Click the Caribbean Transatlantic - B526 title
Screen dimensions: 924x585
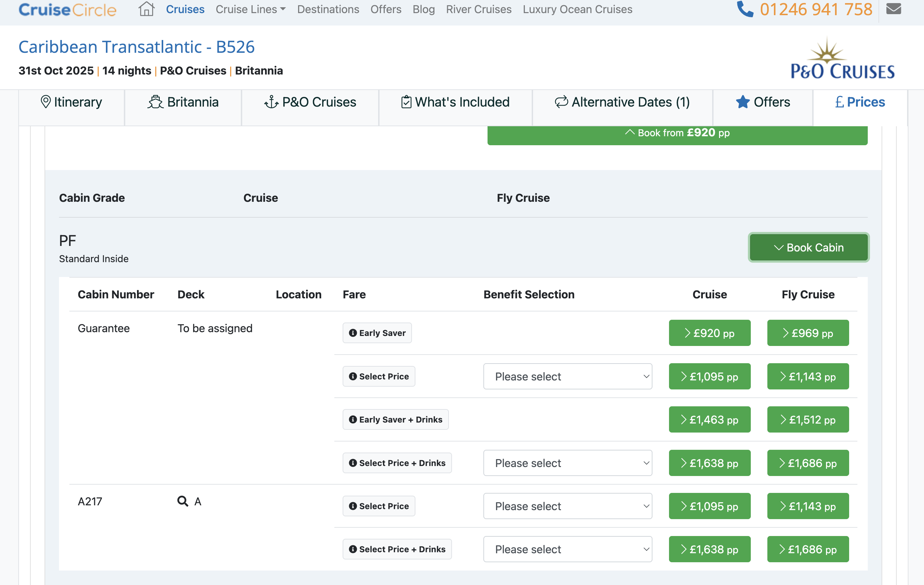pos(137,47)
